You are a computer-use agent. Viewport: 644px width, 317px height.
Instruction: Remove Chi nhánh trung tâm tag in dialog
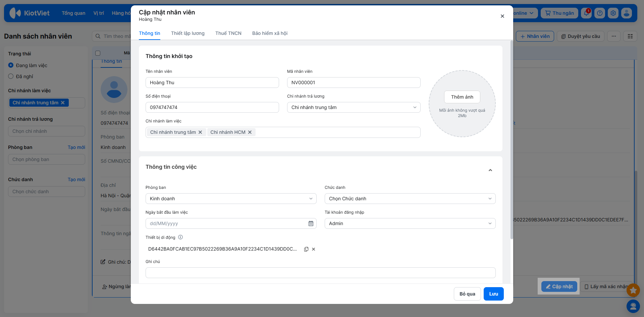coord(200,132)
